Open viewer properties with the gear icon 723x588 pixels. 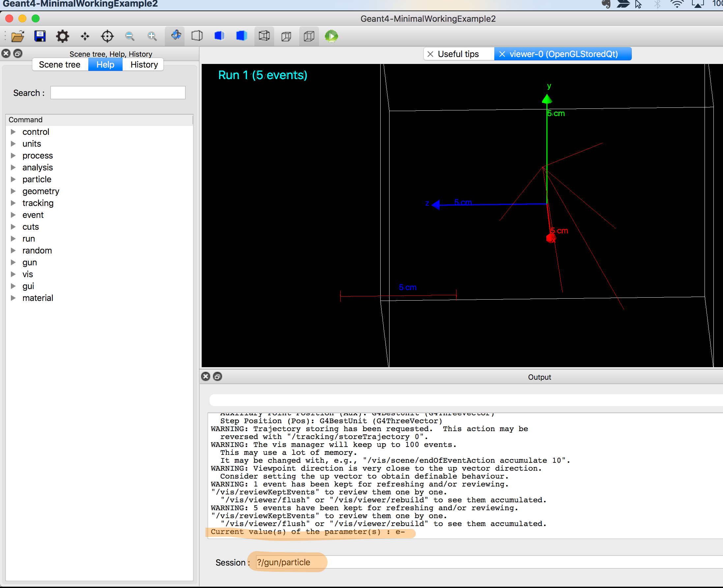click(x=62, y=36)
